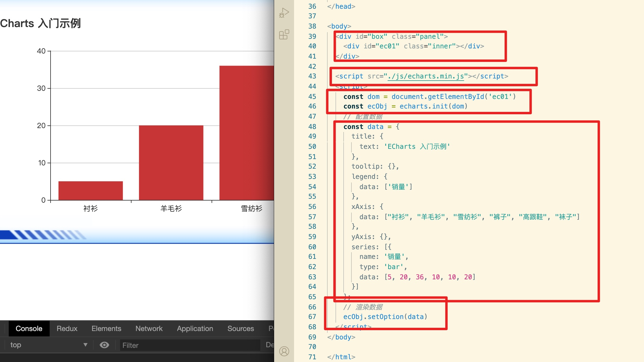Click the series data array on line 63
Image resolution: width=644 pixels, height=362 pixels.
[430, 277]
